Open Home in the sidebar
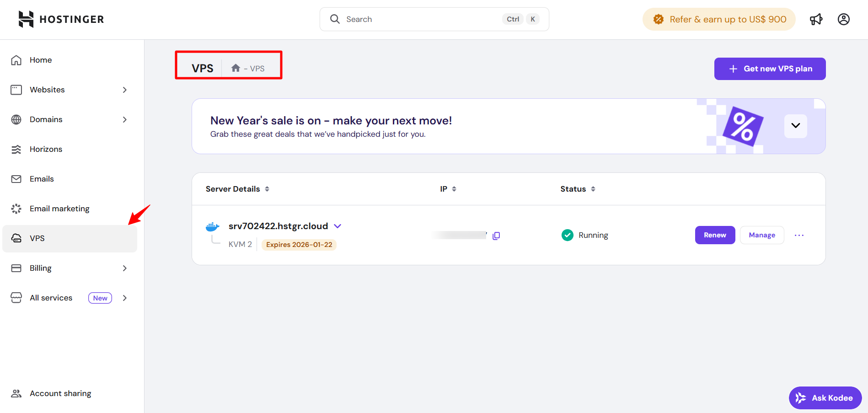This screenshot has width=868, height=413. [70, 60]
